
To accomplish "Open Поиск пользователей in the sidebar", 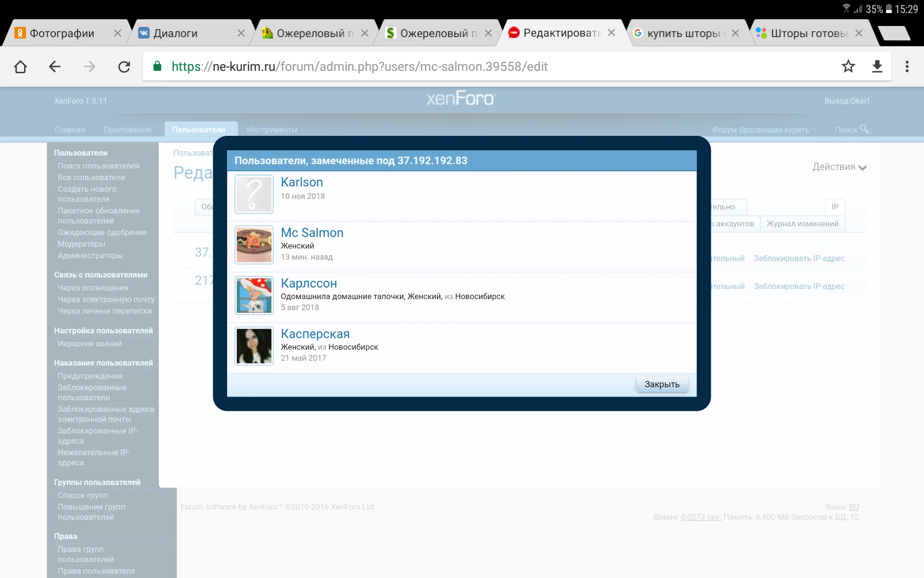I will (98, 166).
